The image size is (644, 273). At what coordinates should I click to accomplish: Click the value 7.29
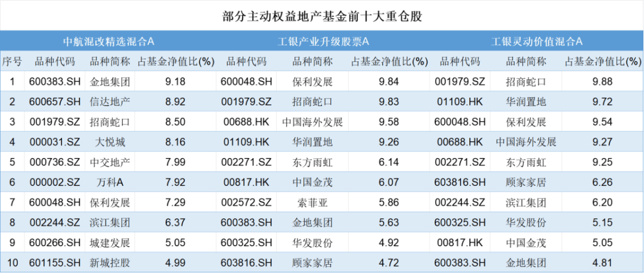[x=175, y=203]
